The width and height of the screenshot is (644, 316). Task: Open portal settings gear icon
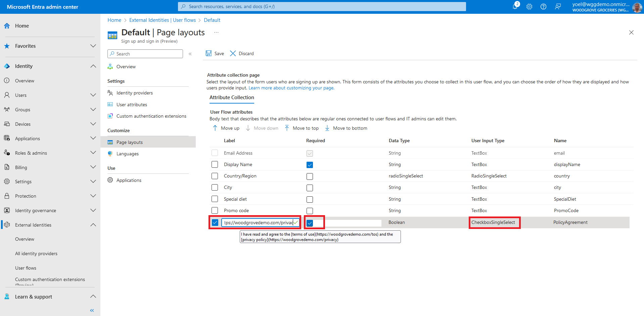pos(529,7)
